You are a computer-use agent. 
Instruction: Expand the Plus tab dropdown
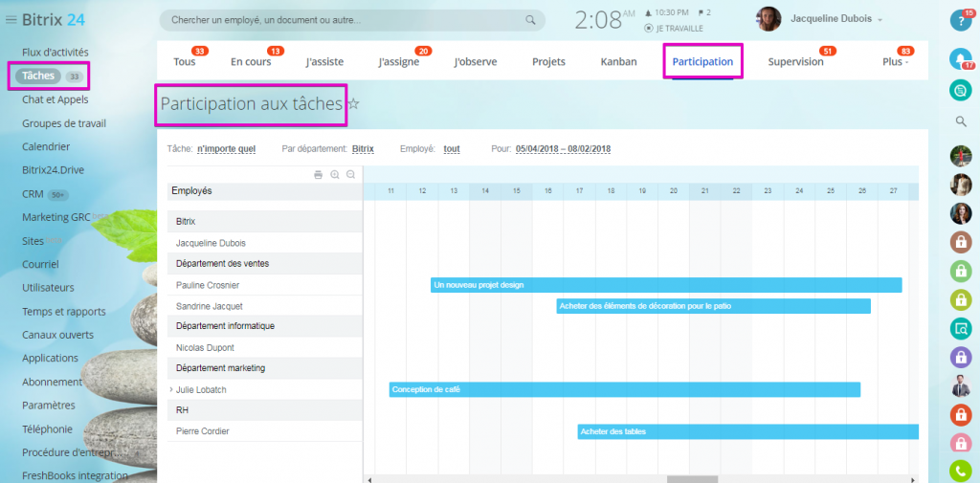pos(896,62)
